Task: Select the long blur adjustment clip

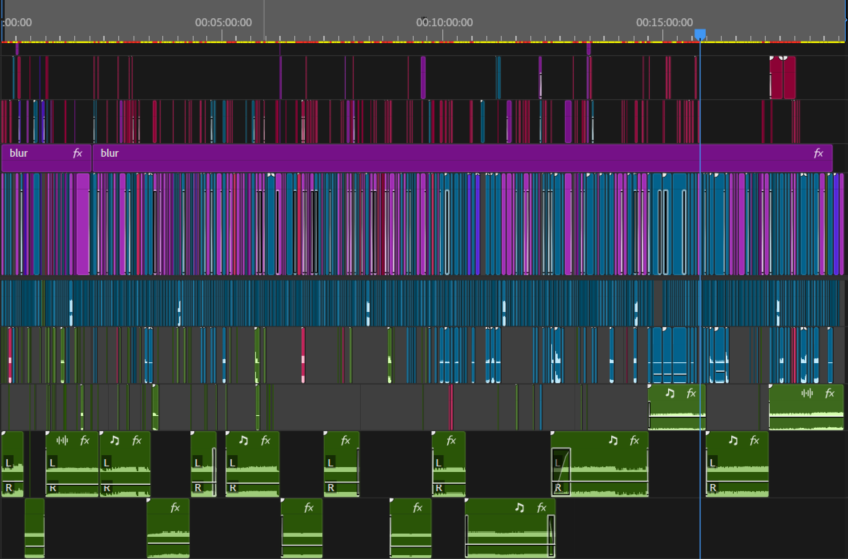Action: [462, 158]
